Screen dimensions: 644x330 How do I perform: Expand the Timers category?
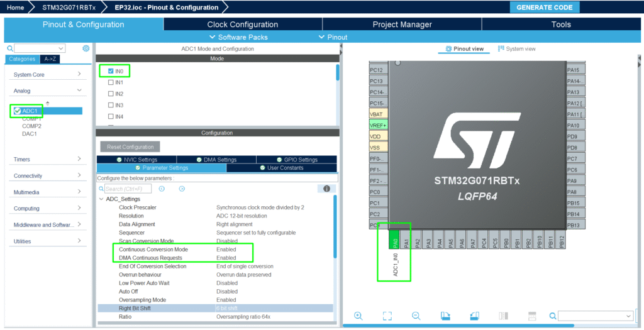pyautogui.click(x=47, y=159)
